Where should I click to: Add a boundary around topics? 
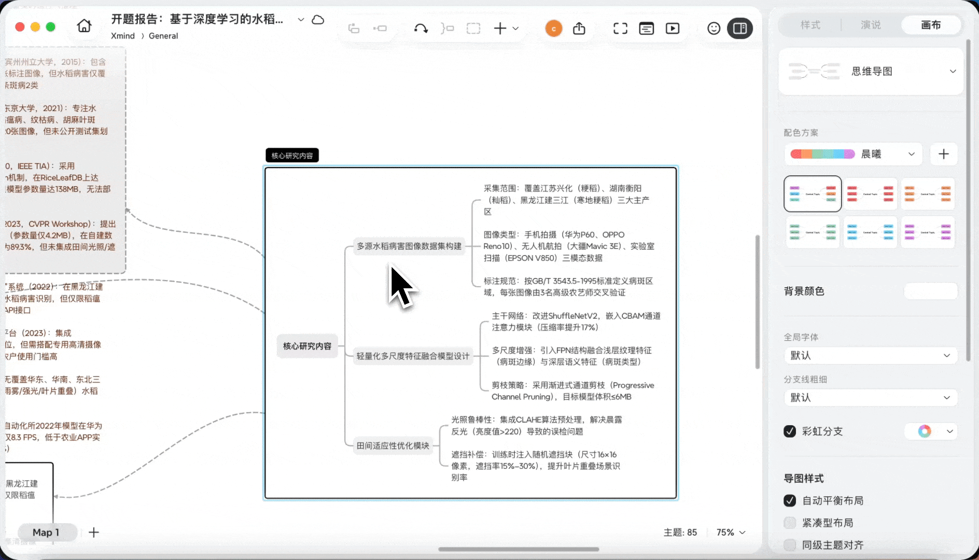point(473,29)
